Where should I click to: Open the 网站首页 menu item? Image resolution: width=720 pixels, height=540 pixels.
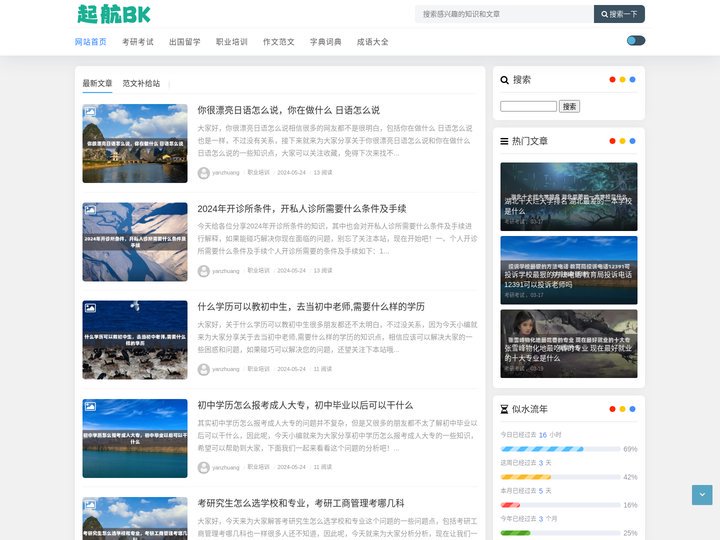click(90, 42)
